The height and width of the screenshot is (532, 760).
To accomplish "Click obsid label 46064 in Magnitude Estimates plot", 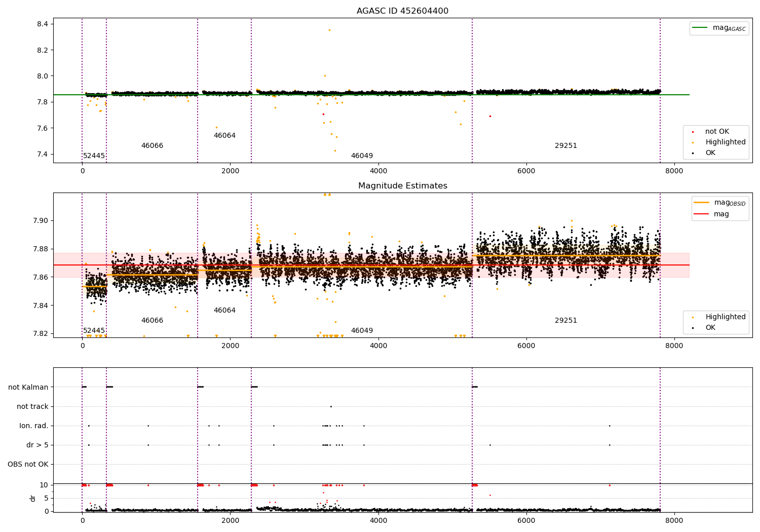I will pos(224,311).
